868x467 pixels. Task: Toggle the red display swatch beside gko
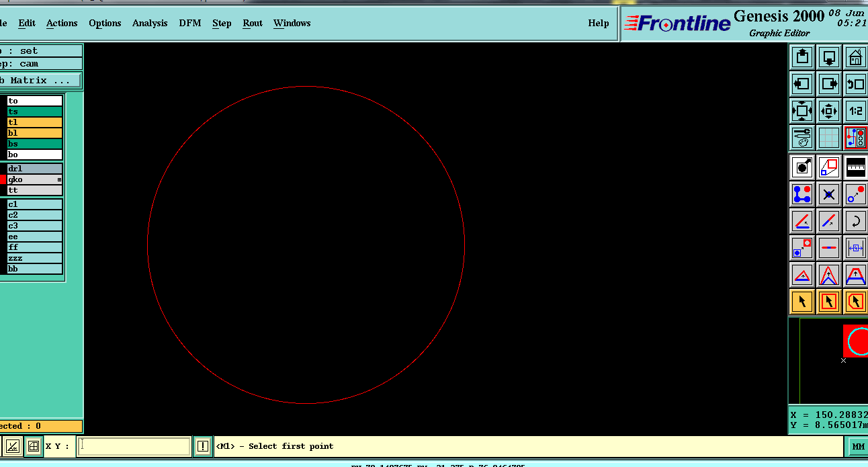click(3, 179)
